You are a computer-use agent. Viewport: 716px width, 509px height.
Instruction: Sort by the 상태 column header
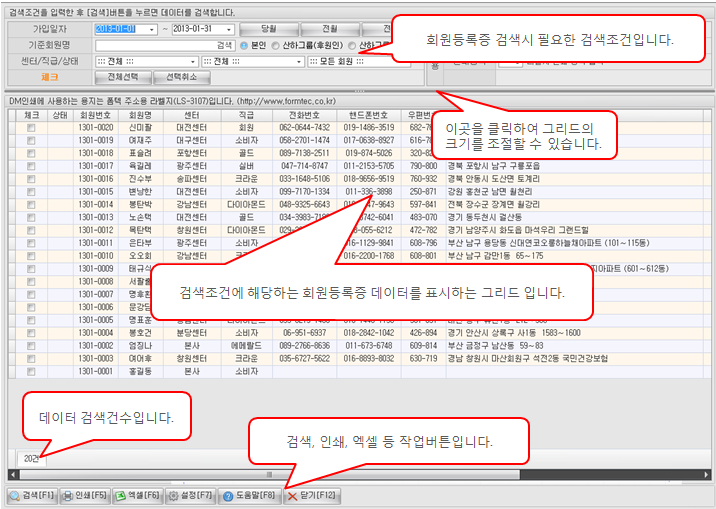point(60,115)
